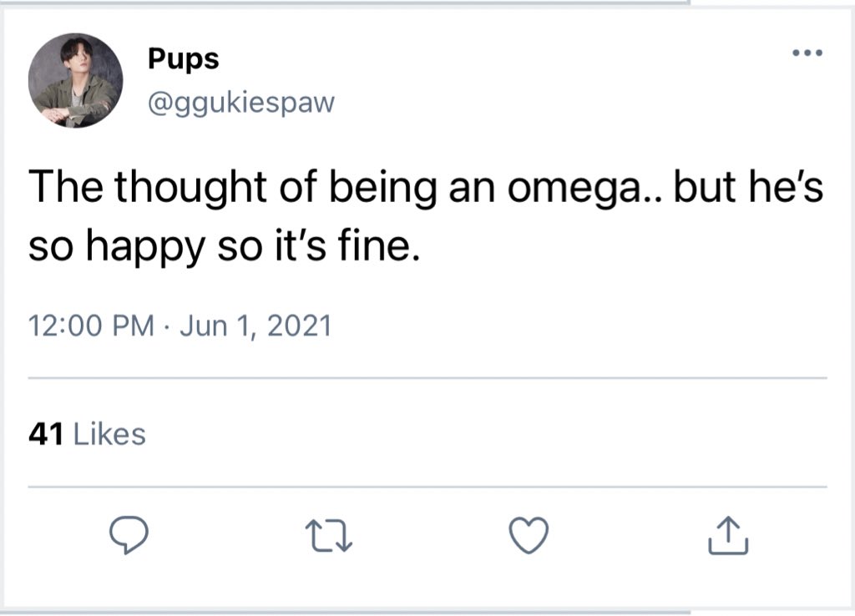Image resolution: width=855 pixels, height=616 pixels.
Task: Open the share icon's options
Action: [x=728, y=536]
